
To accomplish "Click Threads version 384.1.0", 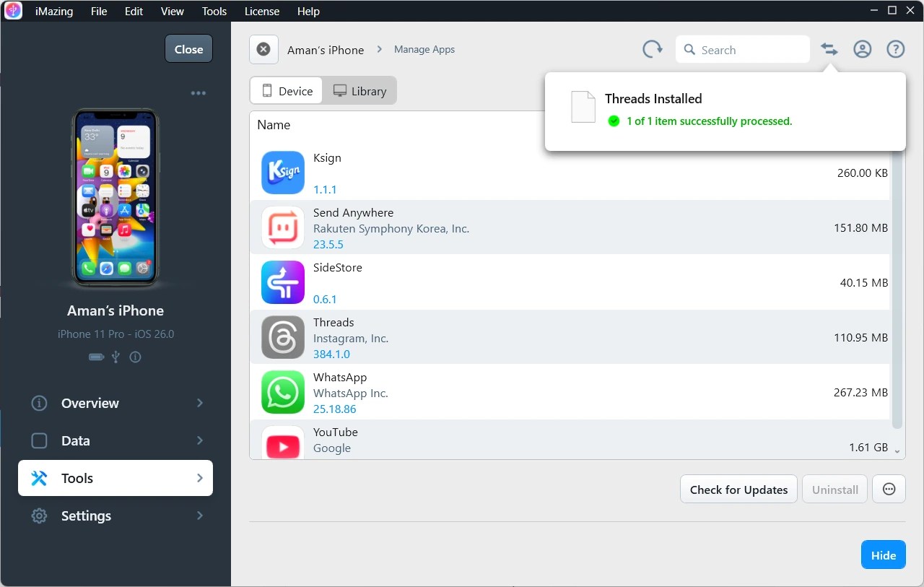I will [x=331, y=355].
